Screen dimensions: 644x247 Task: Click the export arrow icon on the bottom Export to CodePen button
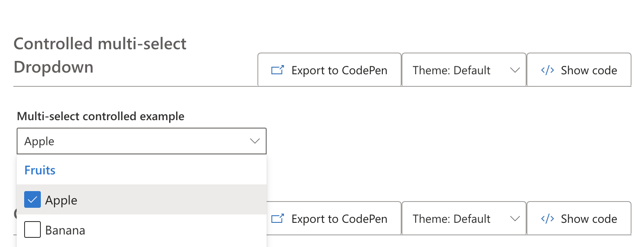(x=277, y=218)
